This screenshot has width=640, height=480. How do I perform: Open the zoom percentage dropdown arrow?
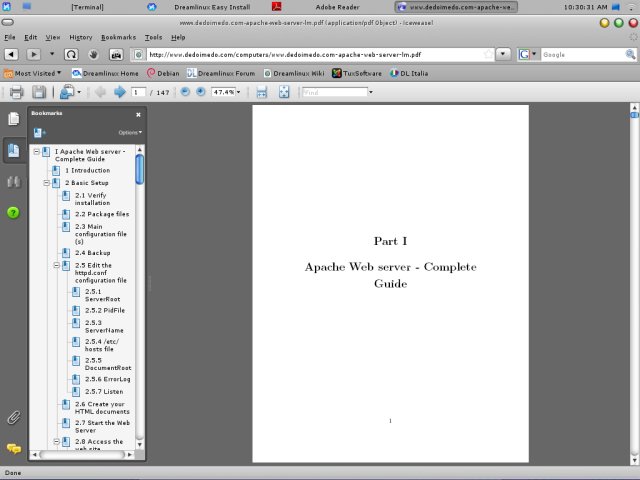click(239, 92)
